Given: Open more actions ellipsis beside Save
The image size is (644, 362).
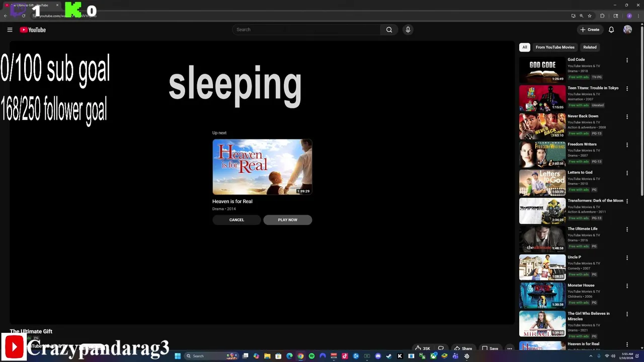Looking at the screenshot, I should coord(509,348).
